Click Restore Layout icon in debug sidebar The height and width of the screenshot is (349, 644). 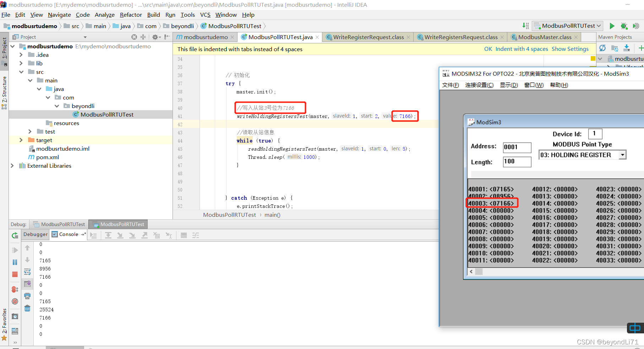15,331
